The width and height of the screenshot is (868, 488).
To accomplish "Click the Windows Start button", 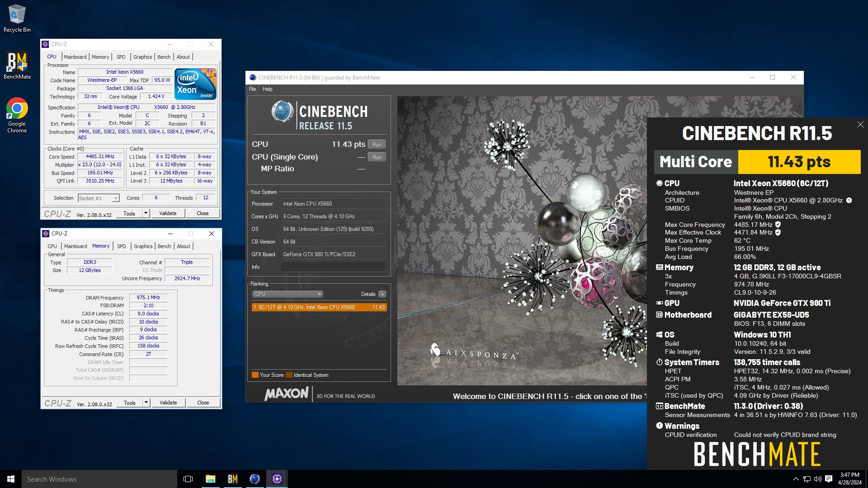I will coord(11,479).
